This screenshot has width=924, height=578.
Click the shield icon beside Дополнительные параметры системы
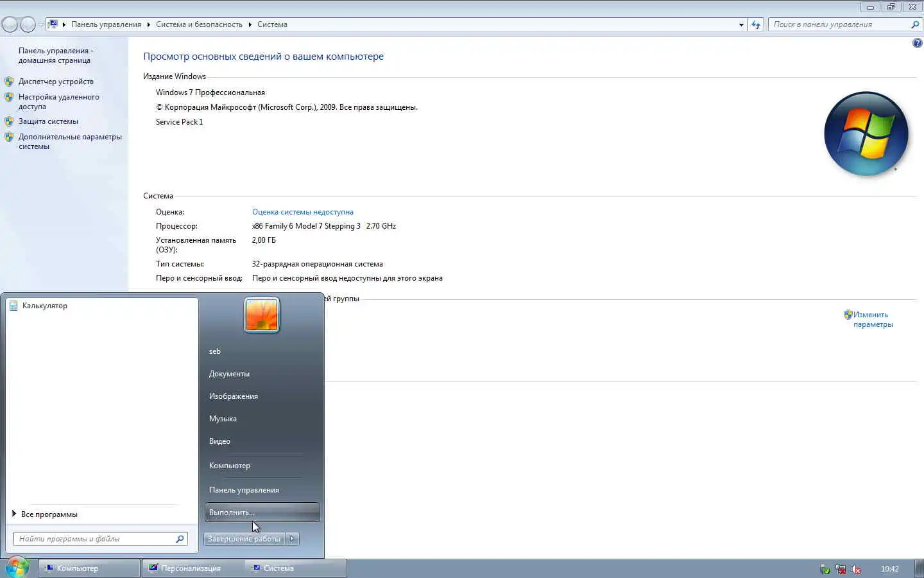(9, 137)
